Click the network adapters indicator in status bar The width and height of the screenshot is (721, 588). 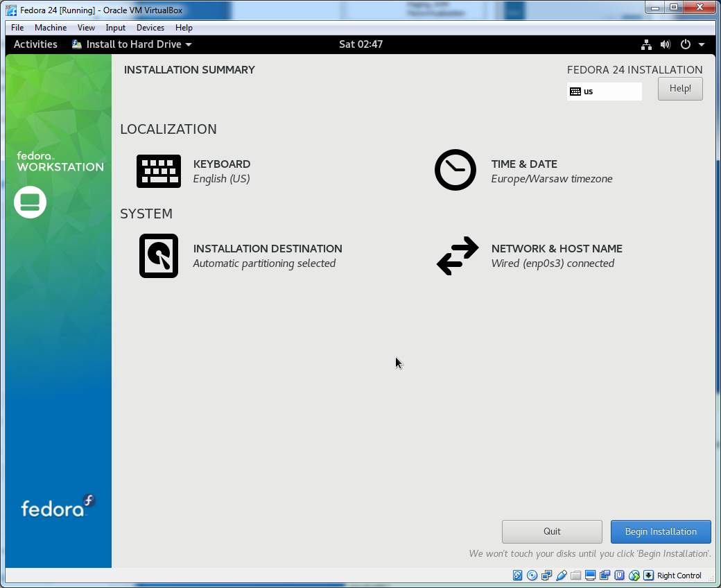pyautogui.click(x=547, y=576)
